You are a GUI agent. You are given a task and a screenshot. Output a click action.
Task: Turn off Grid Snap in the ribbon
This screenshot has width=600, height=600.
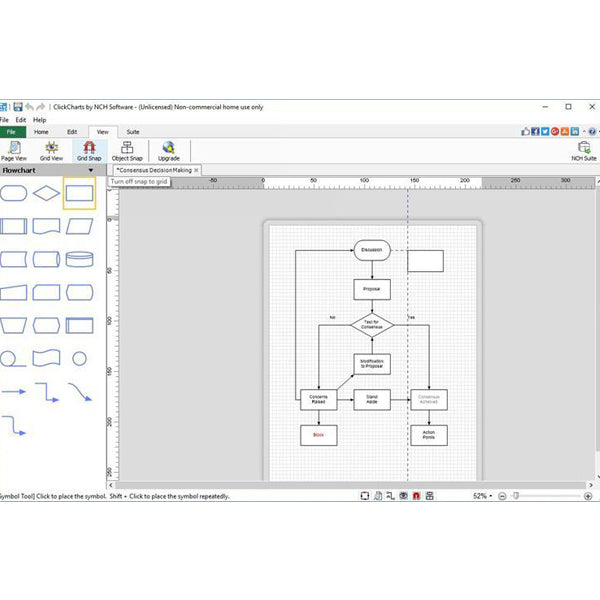point(89,151)
